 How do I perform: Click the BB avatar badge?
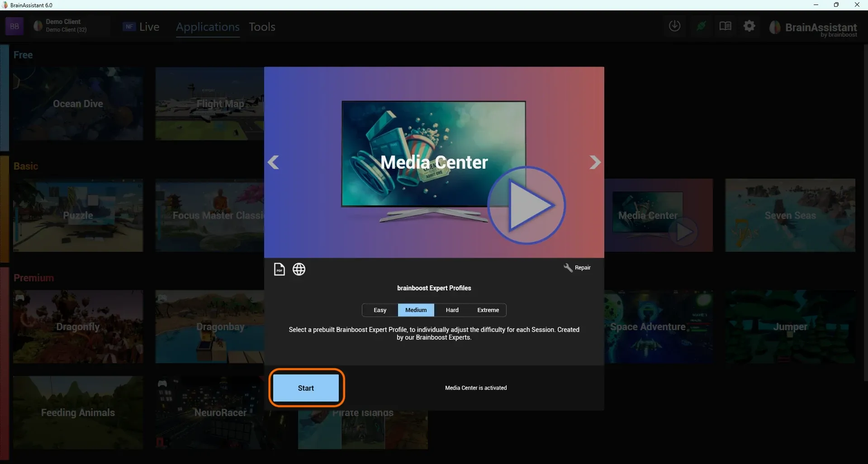coord(14,26)
